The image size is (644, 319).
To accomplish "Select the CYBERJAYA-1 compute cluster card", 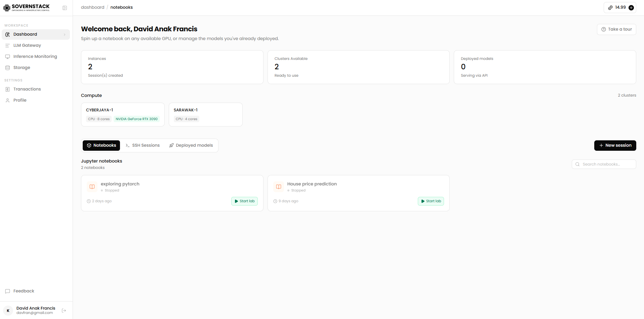I will (123, 114).
